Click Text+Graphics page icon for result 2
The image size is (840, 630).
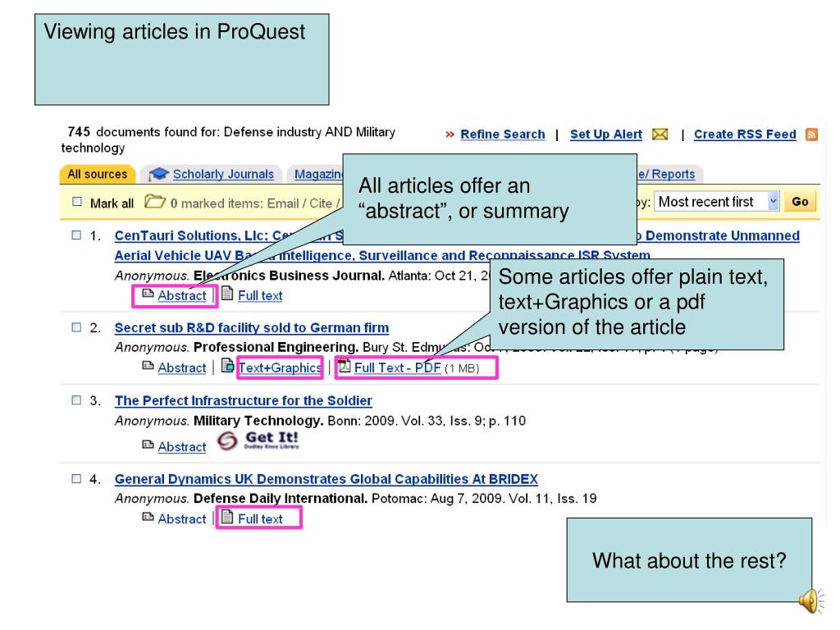(227, 365)
